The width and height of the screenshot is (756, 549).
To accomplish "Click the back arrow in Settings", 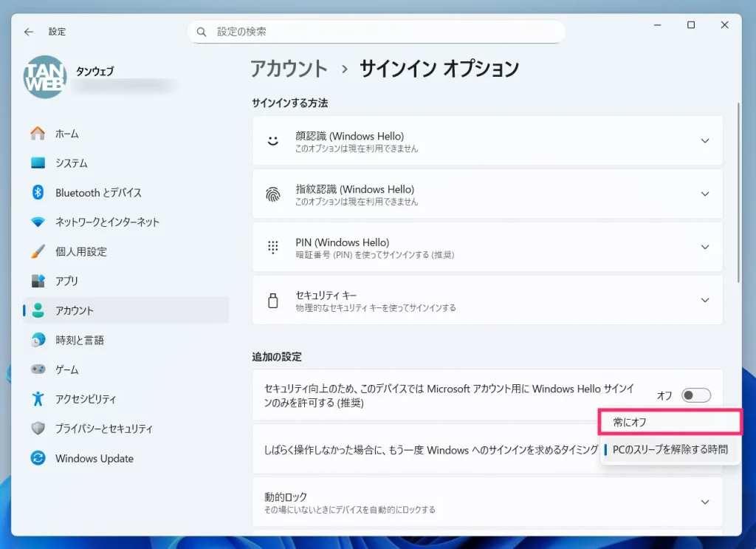I will [x=29, y=32].
